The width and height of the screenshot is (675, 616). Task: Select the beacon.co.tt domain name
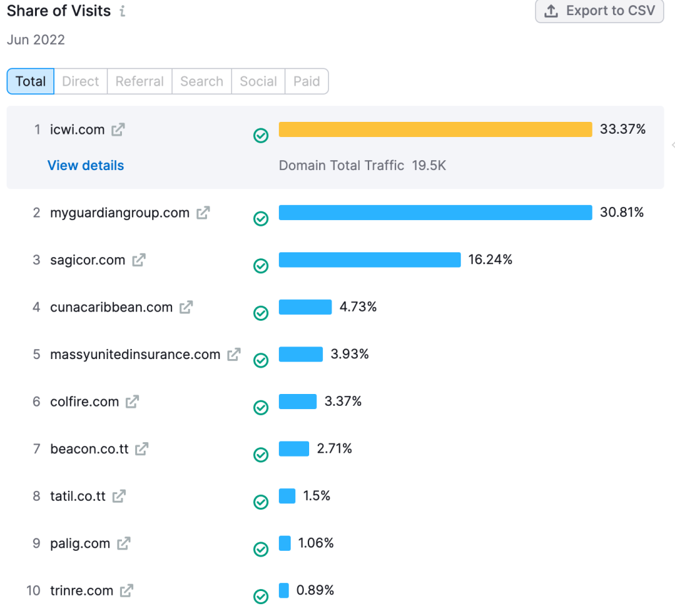pos(90,449)
